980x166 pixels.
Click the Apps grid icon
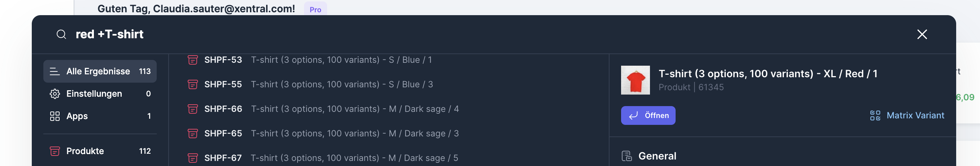pyautogui.click(x=55, y=116)
